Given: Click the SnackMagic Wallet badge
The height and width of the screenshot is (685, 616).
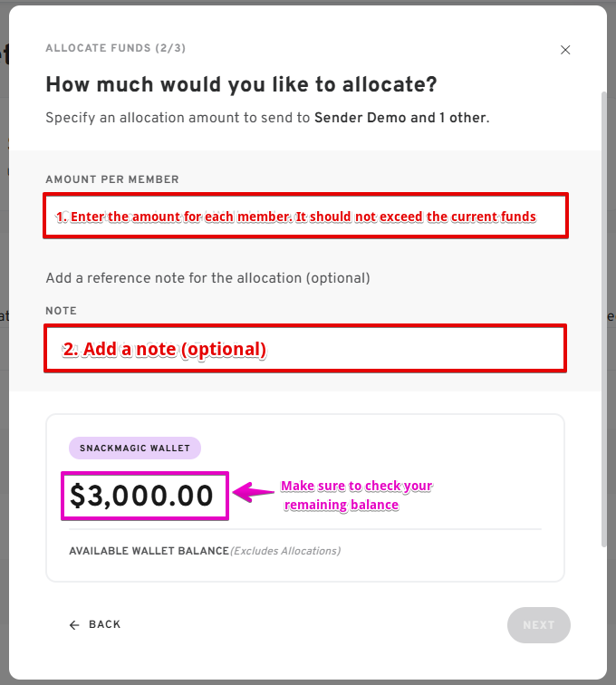Looking at the screenshot, I should (x=134, y=448).
